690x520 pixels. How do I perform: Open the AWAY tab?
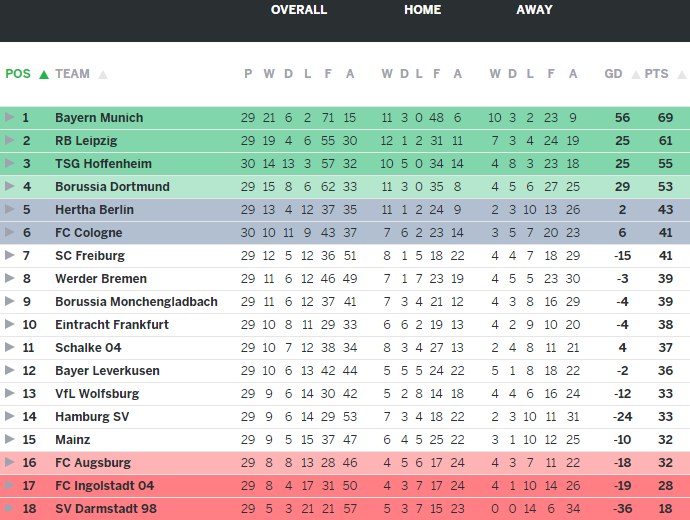534,10
